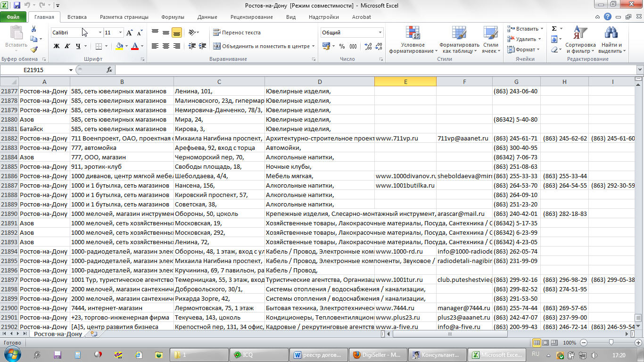Click red font color A swatch

[135, 46]
